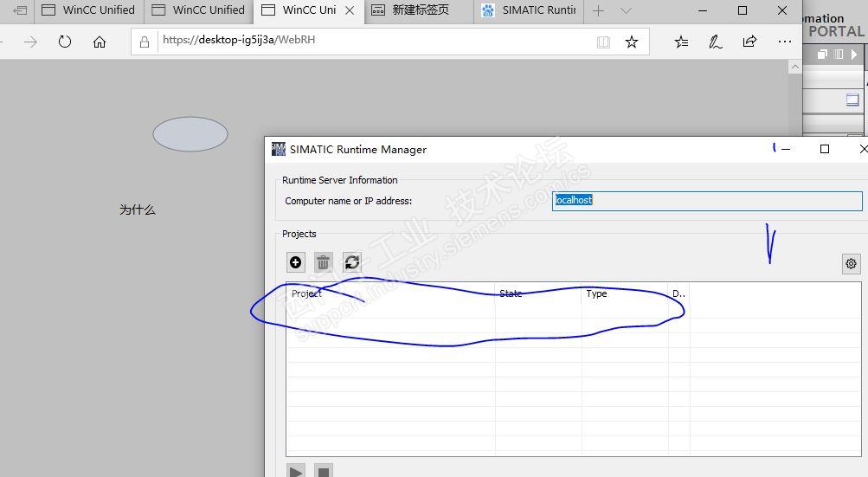Minimize the SIMATIC Runtime Manager window
This screenshot has width=868, height=477.
coord(786,149)
